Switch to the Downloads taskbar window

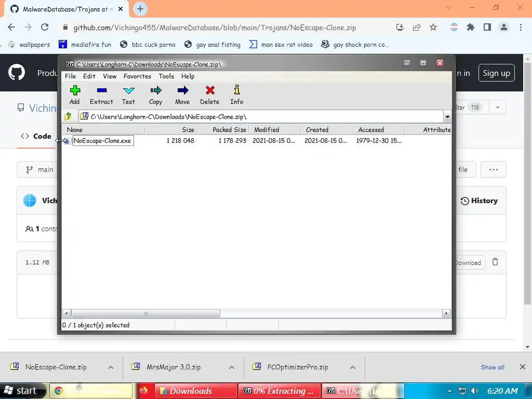pyautogui.click(x=196, y=391)
